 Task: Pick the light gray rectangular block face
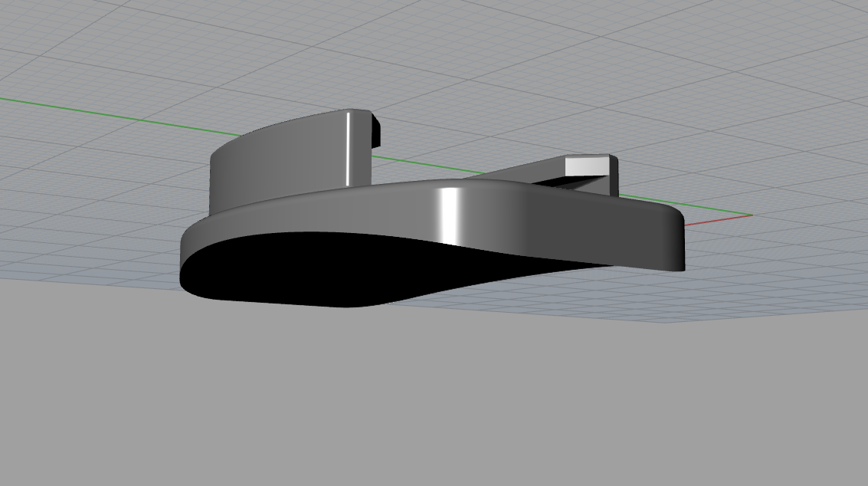(x=586, y=166)
